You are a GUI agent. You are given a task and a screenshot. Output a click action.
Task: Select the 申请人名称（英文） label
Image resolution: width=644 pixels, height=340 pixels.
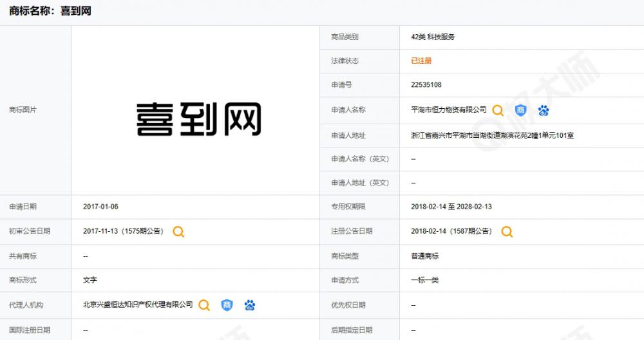click(x=360, y=158)
